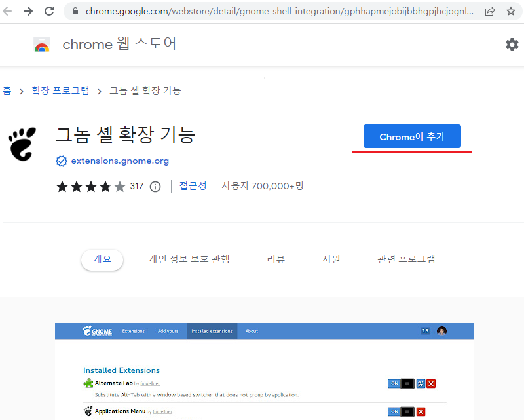Click About menu item in preview
The image size is (524, 420).
click(252, 331)
